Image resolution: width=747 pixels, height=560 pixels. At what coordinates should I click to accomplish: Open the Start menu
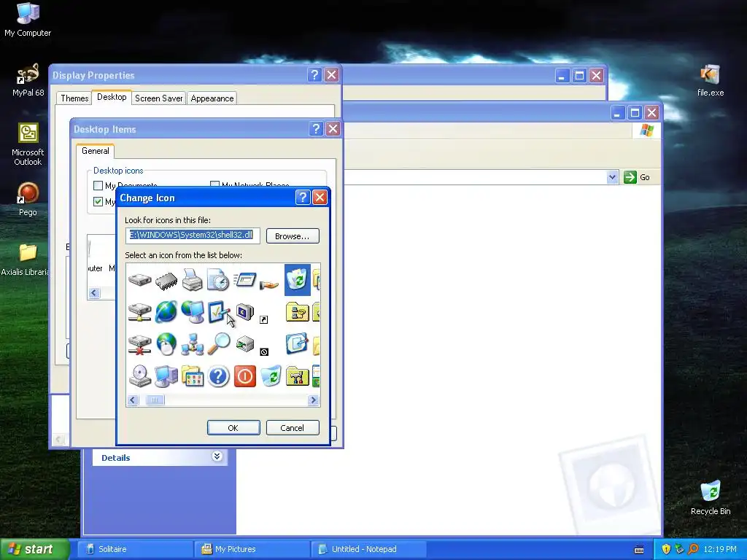coord(34,549)
